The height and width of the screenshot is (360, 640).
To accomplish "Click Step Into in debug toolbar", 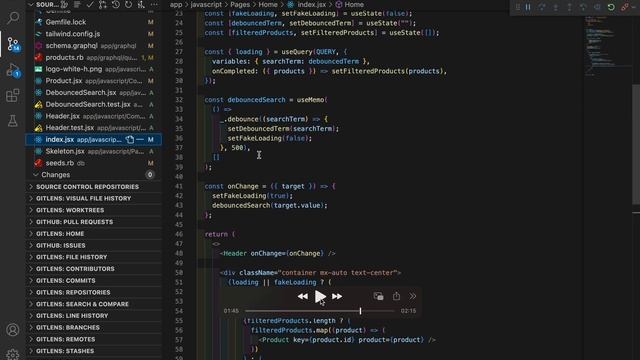I will tap(556, 7).
